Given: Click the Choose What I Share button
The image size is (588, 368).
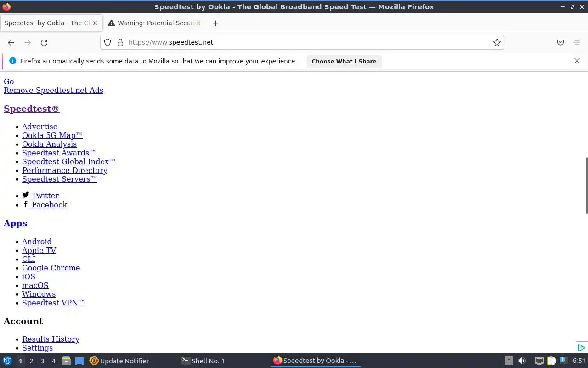Looking at the screenshot, I should pyautogui.click(x=344, y=61).
